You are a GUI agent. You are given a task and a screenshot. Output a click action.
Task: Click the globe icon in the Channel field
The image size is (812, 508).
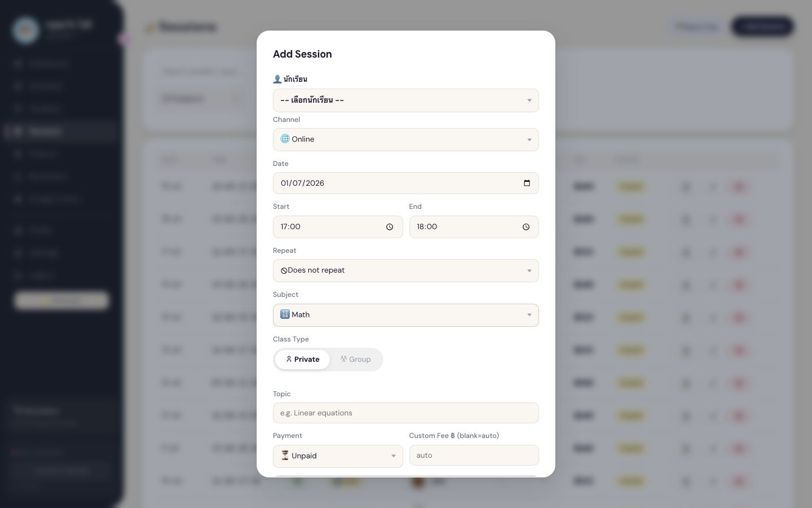285,139
